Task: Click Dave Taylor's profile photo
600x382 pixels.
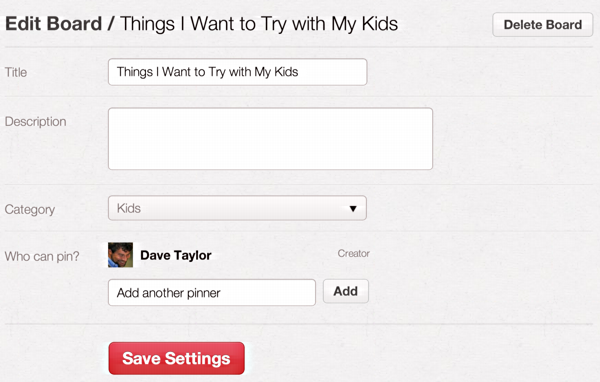Action: pyautogui.click(x=120, y=255)
